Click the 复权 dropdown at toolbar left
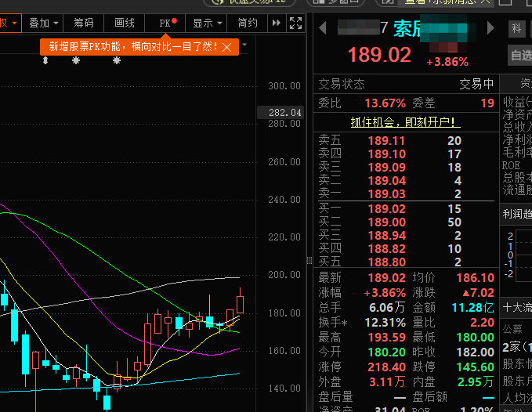The width and height of the screenshot is (532, 412). tap(9, 23)
